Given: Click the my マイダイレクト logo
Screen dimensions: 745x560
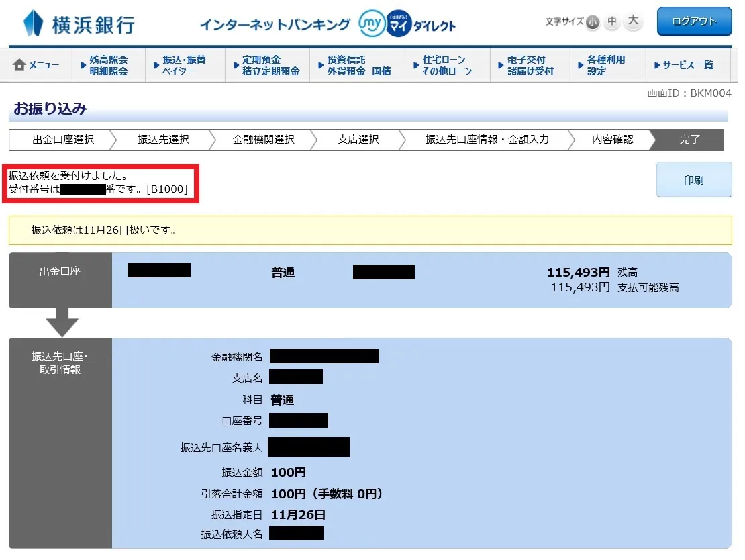Looking at the screenshot, I should pyautogui.click(x=407, y=24).
